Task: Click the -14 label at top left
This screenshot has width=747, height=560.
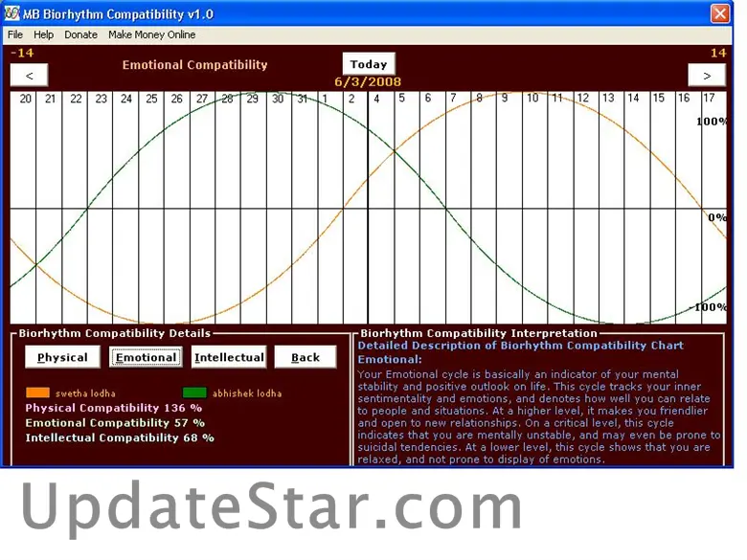Action: (x=22, y=53)
